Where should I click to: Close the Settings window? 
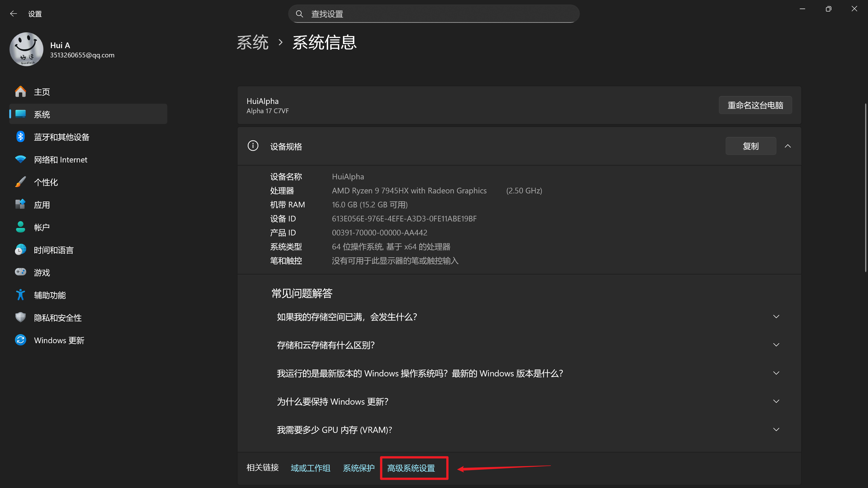pos(854,9)
